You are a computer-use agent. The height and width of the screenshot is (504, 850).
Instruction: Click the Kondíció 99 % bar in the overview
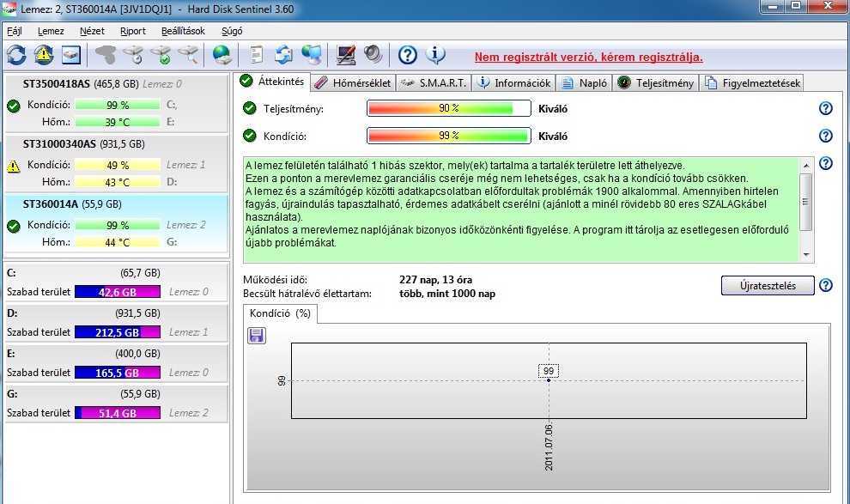tap(449, 136)
